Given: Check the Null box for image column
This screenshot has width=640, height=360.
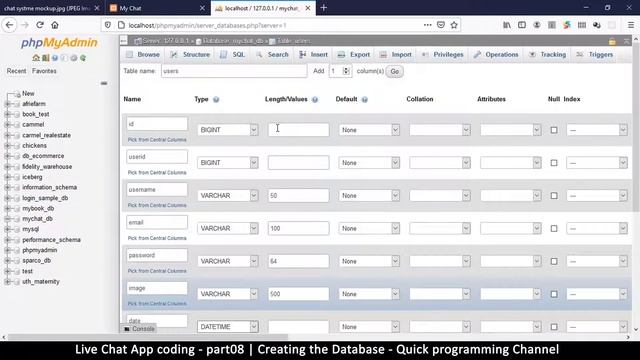Looking at the screenshot, I should (x=554, y=294).
